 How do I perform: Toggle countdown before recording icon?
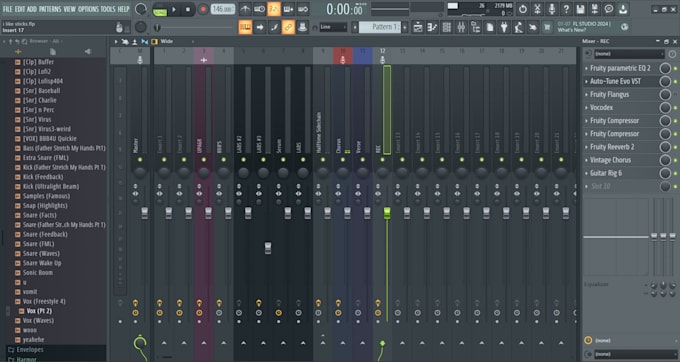(x=274, y=9)
